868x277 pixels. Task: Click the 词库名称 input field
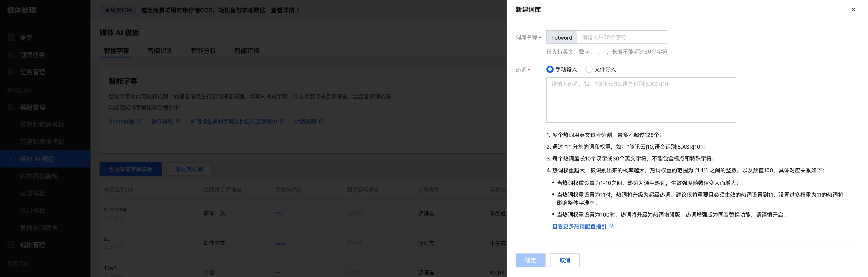[x=622, y=37]
